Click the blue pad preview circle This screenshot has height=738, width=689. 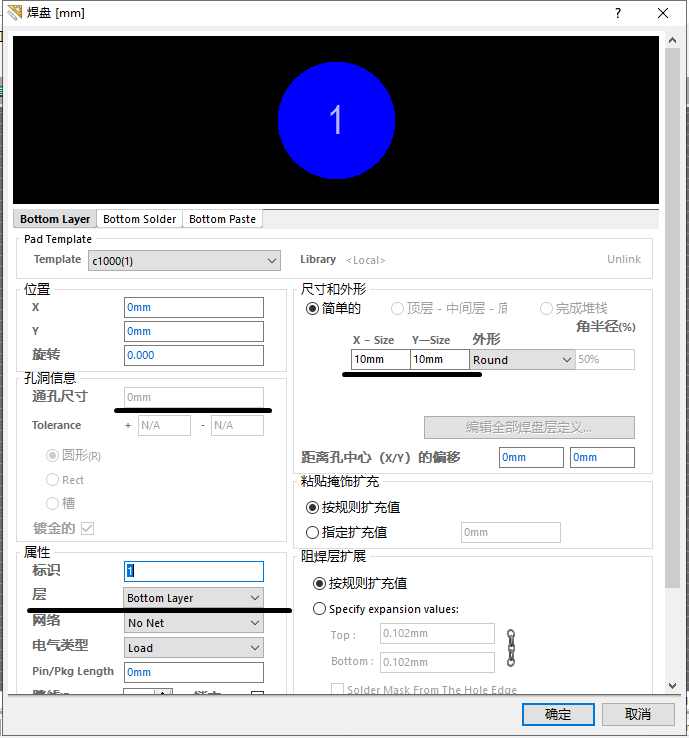point(336,120)
